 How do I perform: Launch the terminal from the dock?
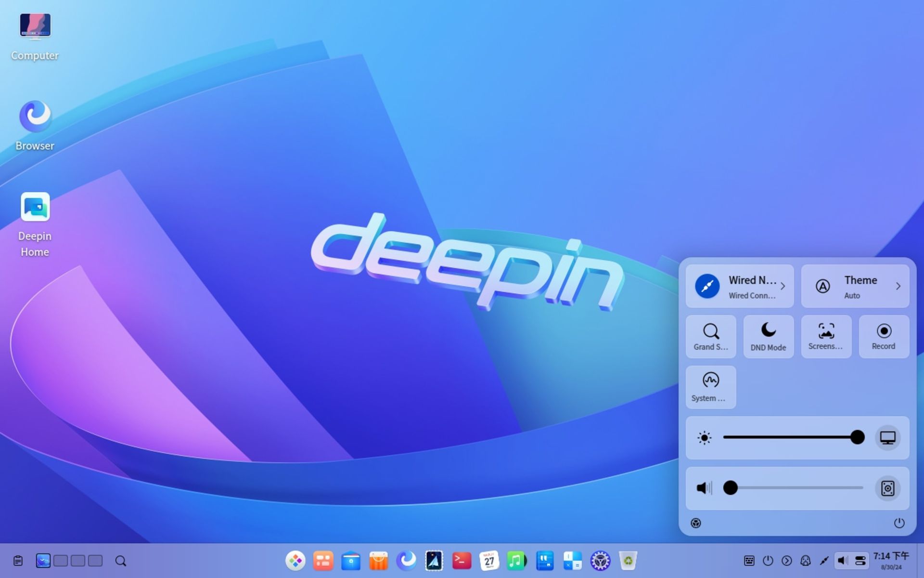(x=462, y=561)
